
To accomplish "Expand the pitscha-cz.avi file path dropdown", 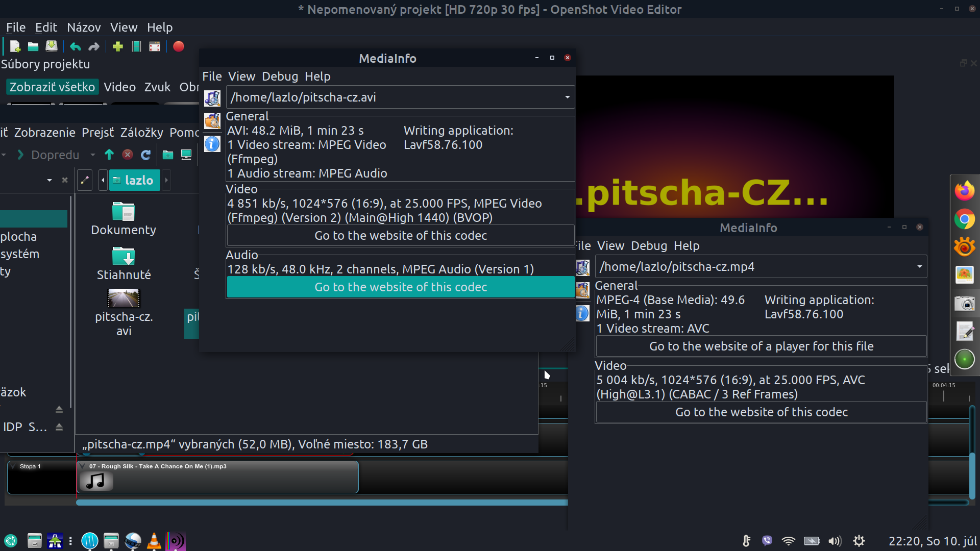I will (567, 97).
